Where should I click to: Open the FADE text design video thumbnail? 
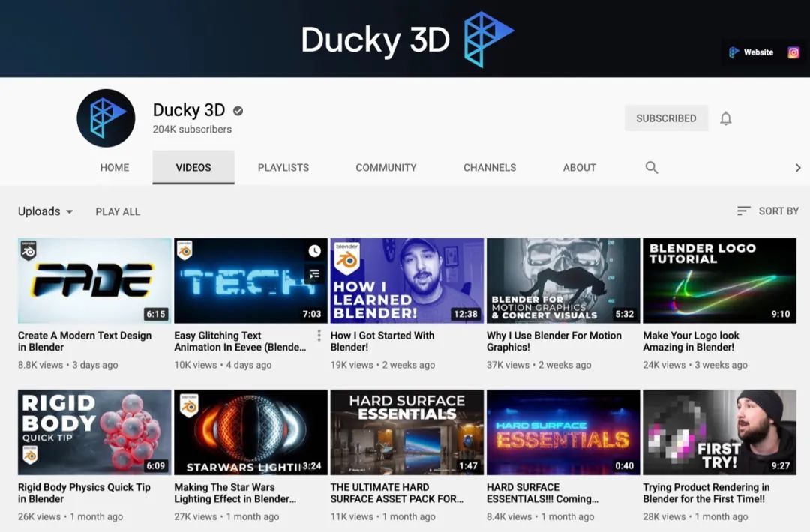[94, 281]
